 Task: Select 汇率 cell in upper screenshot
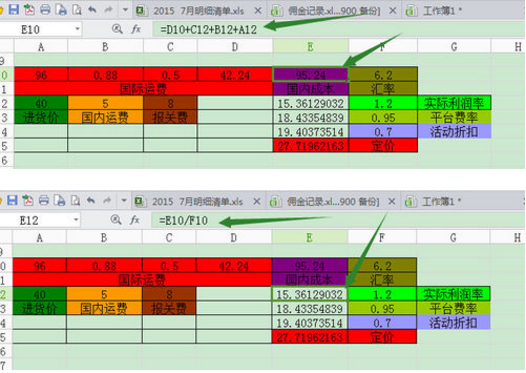pos(383,89)
